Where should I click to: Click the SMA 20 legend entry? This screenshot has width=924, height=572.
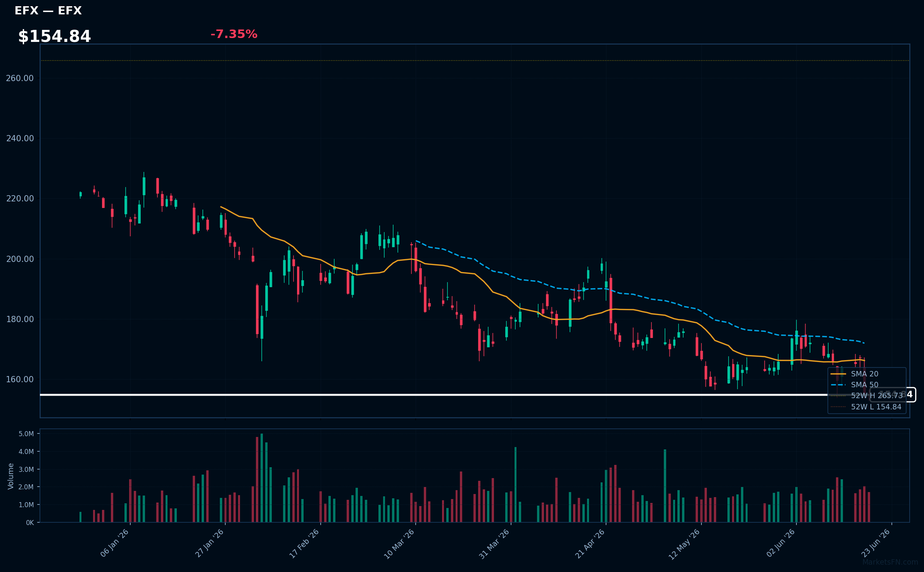[855, 374]
